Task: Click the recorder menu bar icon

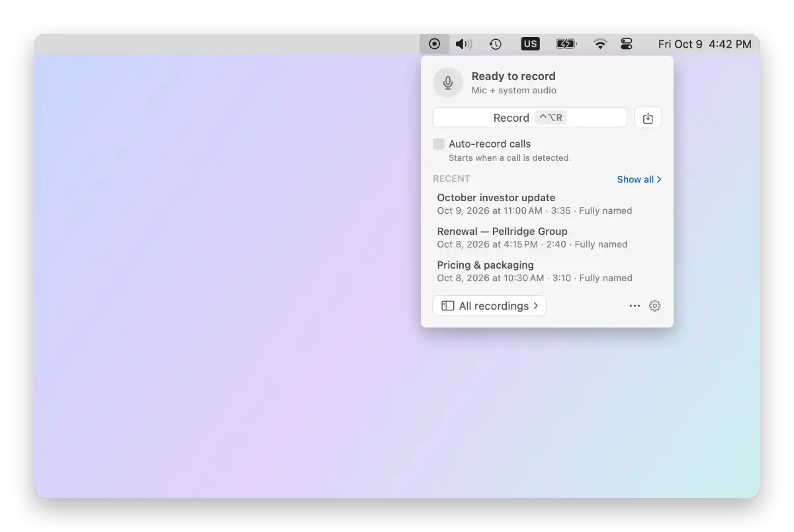Action: 434,44
